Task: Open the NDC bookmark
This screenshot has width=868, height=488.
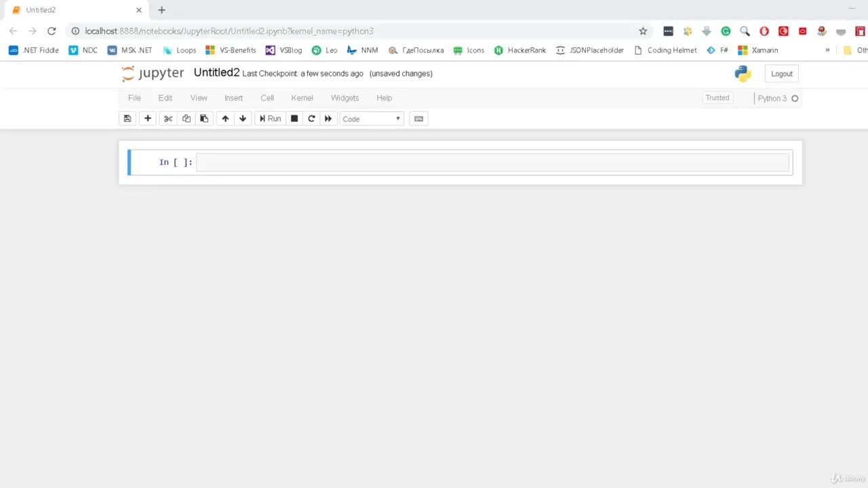Action: tap(83, 50)
